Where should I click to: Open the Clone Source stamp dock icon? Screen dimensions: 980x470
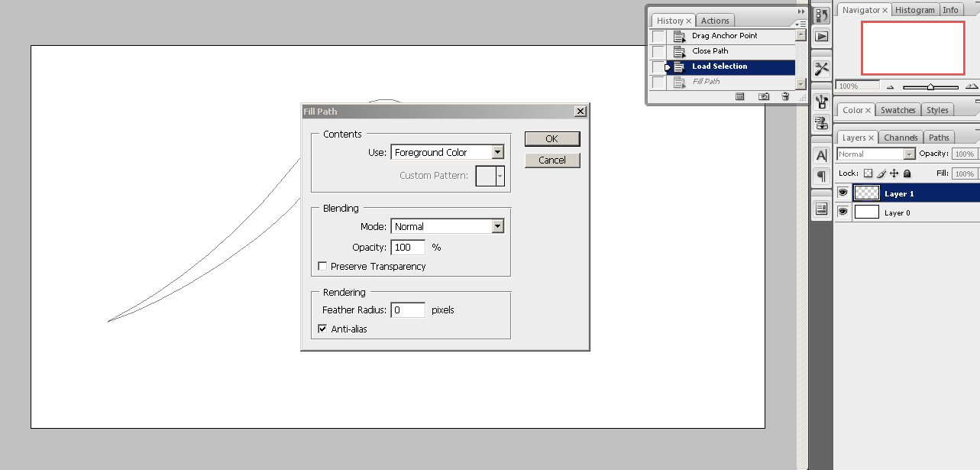pyautogui.click(x=822, y=122)
